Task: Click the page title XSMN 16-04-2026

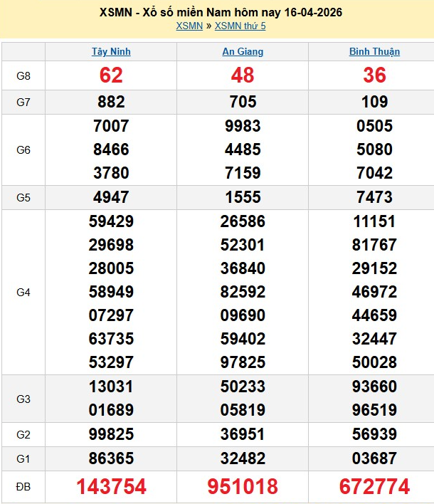Action: tap(217, 12)
